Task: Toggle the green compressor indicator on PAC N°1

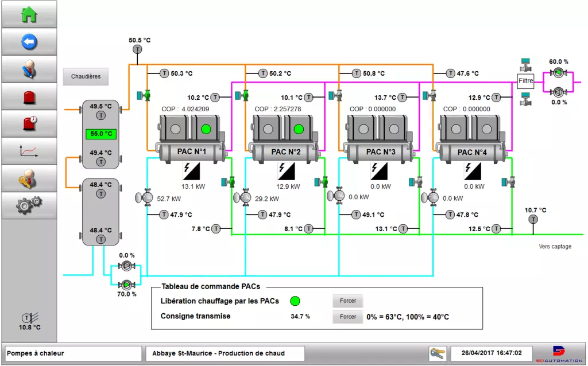Action: (x=206, y=130)
